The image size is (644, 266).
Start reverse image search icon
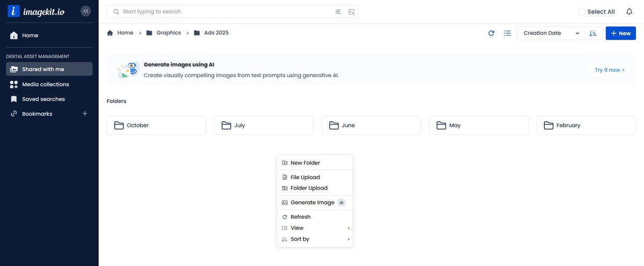pyautogui.click(x=352, y=12)
